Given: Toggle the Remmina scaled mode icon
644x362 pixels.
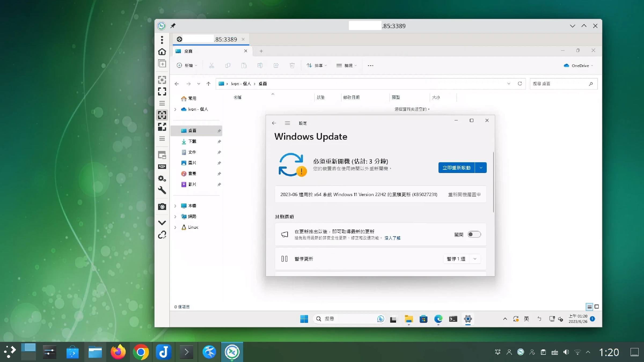Looking at the screenshot, I should coord(162,127).
